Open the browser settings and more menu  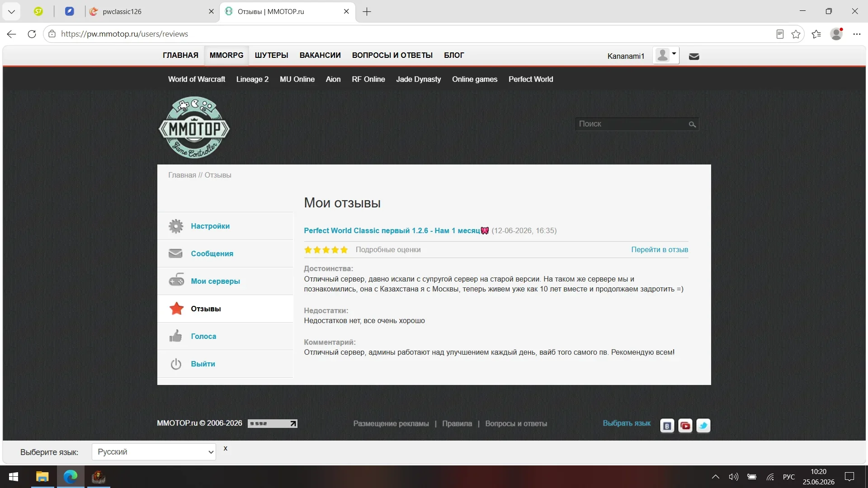857,34
